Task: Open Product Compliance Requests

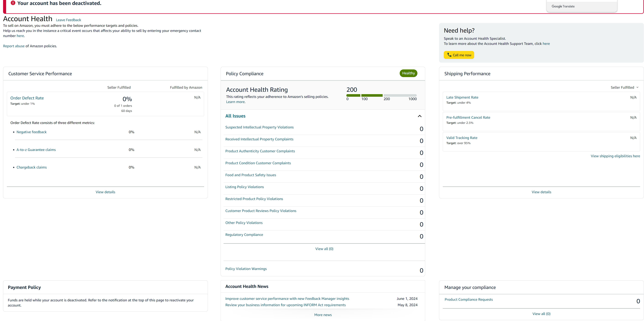Action: pos(469,300)
